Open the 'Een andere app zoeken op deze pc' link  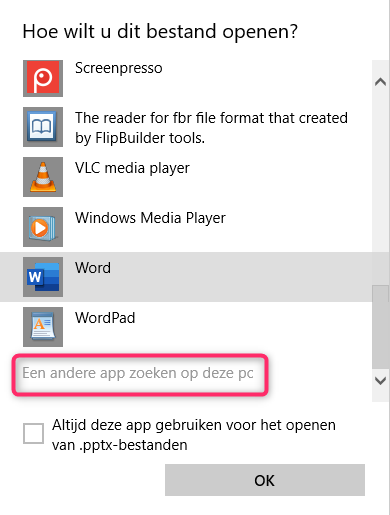pyautogui.click(x=138, y=373)
